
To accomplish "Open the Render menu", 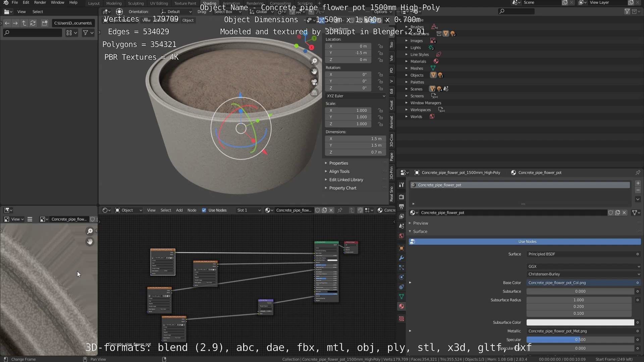I will 40,2.
